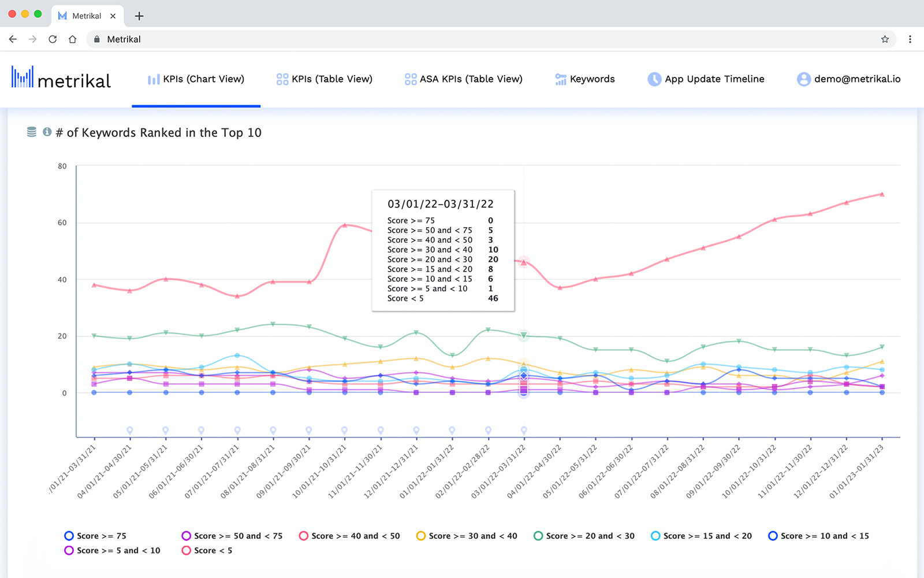The width and height of the screenshot is (924, 578).
Task: Open ASA KPIs (Table View) tab
Action: tap(464, 79)
